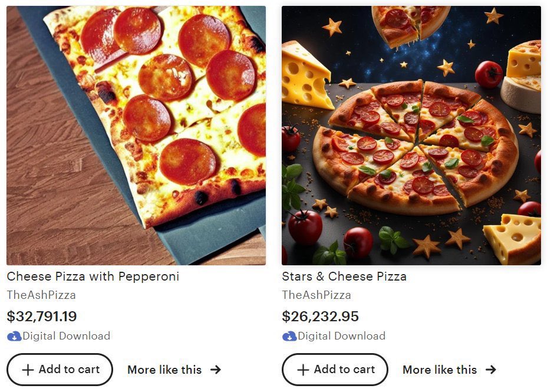The height and width of the screenshot is (392, 554).
Task: Click the plus icon on the pepperoni pizza cart button
Action: (x=28, y=370)
